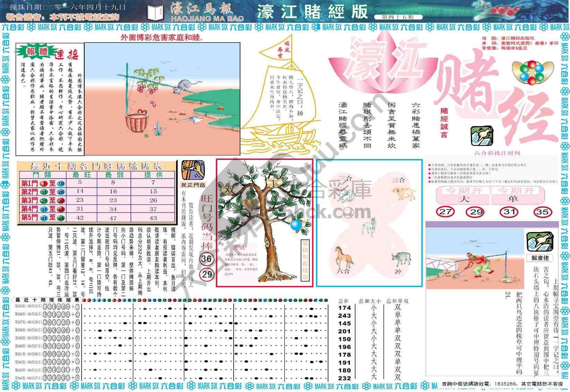This screenshot has width=570, height=392.
Task: Click the 最近十期攪珠結果 heading
Action: coord(47,300)
